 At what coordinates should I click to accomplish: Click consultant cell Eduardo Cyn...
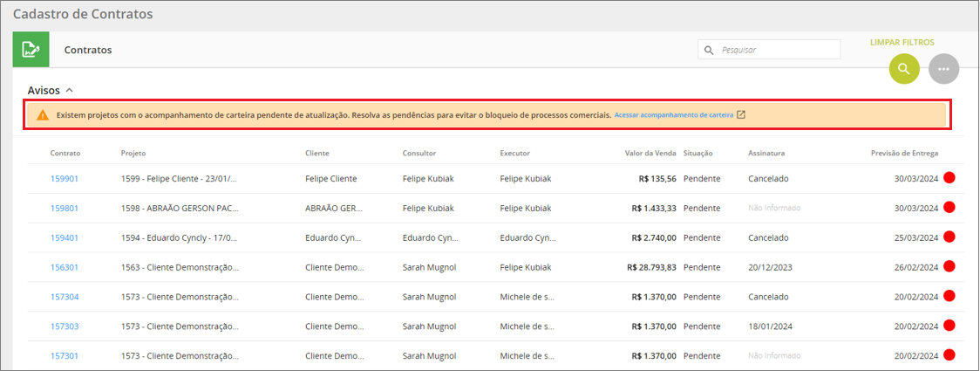click(430, 237)
